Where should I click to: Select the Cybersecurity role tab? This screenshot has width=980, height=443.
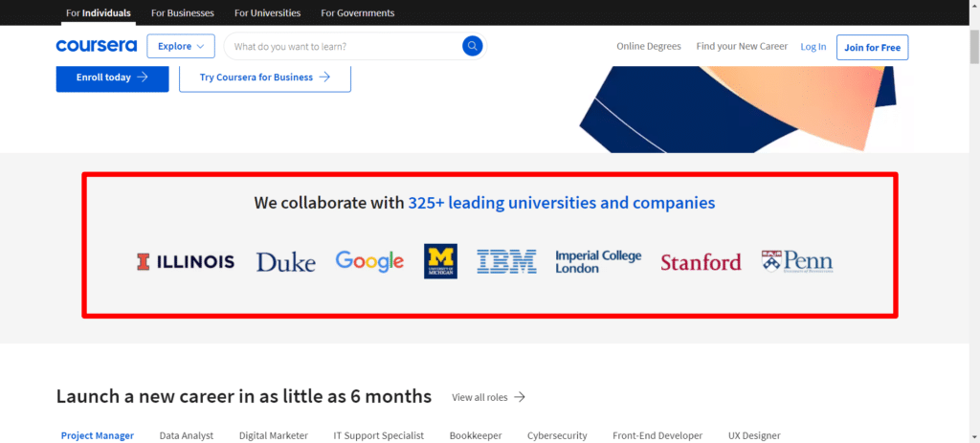pyautogui.click(x=557, y=435)
